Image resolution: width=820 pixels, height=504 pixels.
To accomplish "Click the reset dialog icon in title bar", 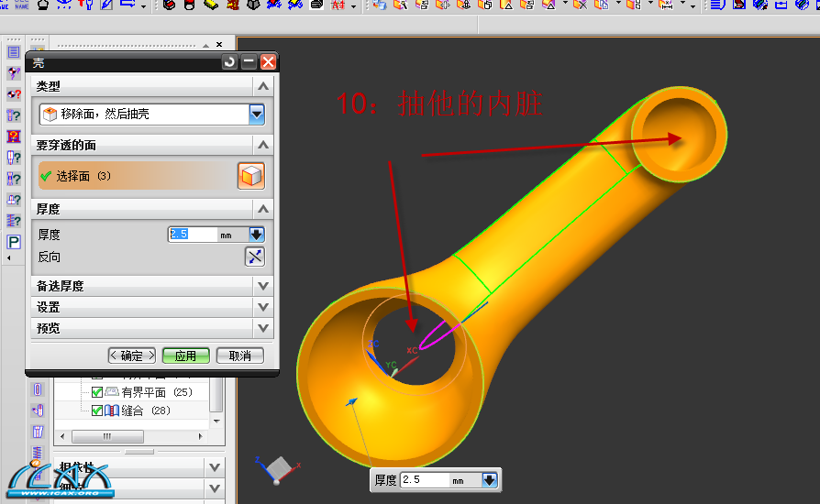I will tap(229, 62).
